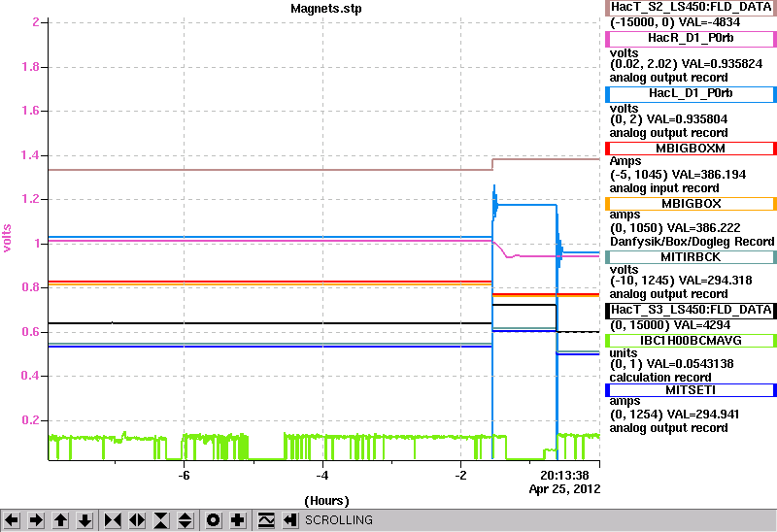
Task: Shift the plot up with the up arrow
Action: coord(60,520)
